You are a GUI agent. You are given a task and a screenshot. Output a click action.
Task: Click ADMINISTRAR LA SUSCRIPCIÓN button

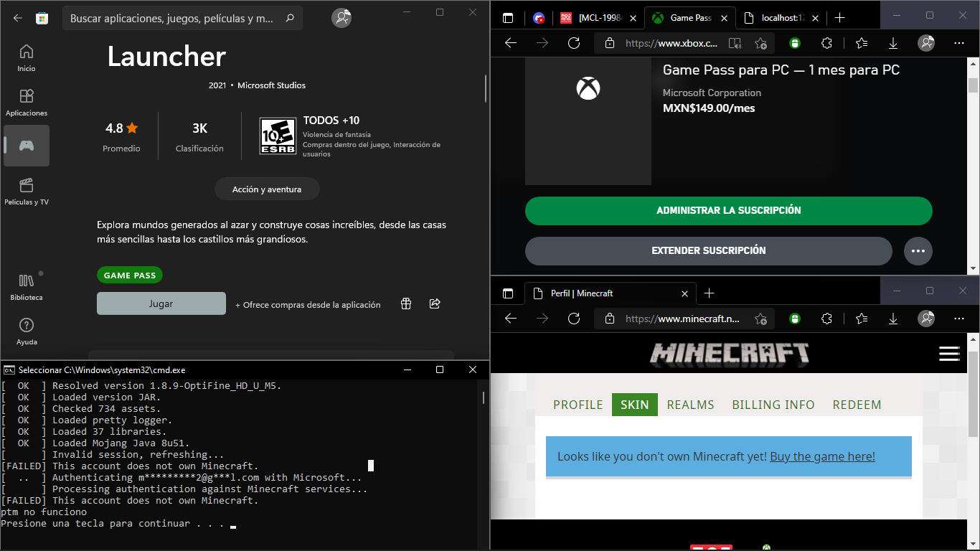[x=729, y=211]
